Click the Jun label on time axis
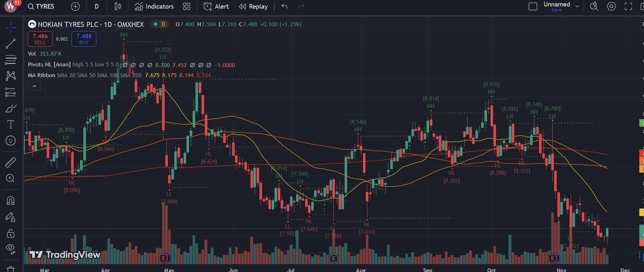Viewport: 644px width, 272px height. [233, 269]
